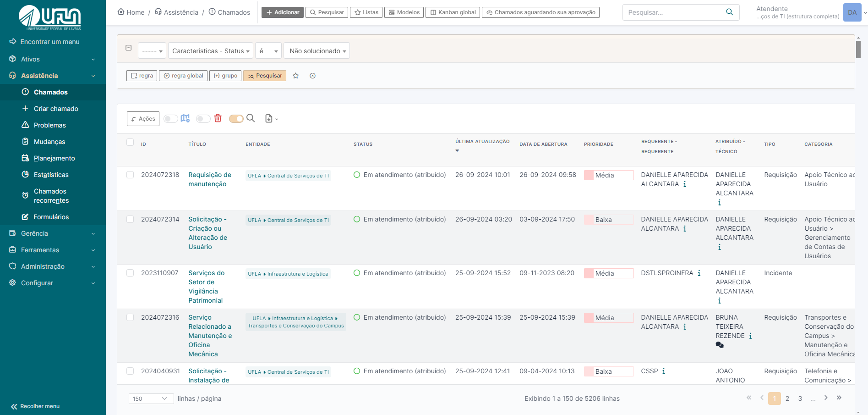Click the Kanban global button
Viewport: 868px width, 415px height.
pos(453,12)
